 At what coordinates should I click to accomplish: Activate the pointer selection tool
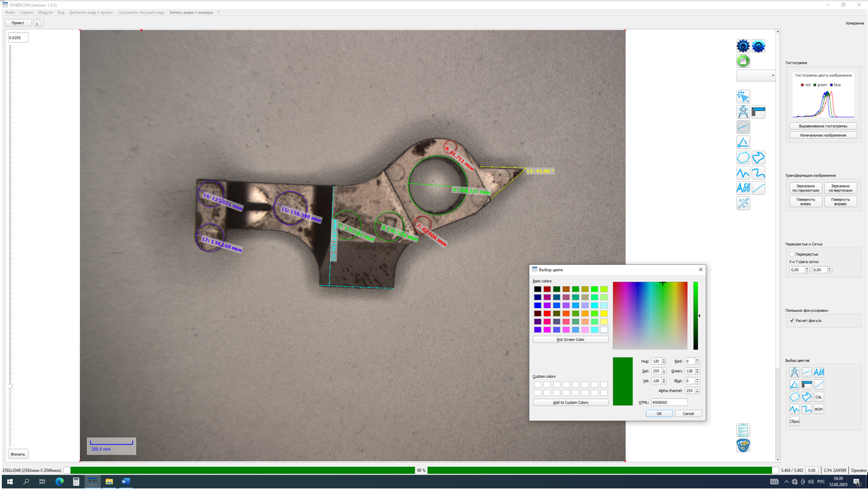pos(743,97)
